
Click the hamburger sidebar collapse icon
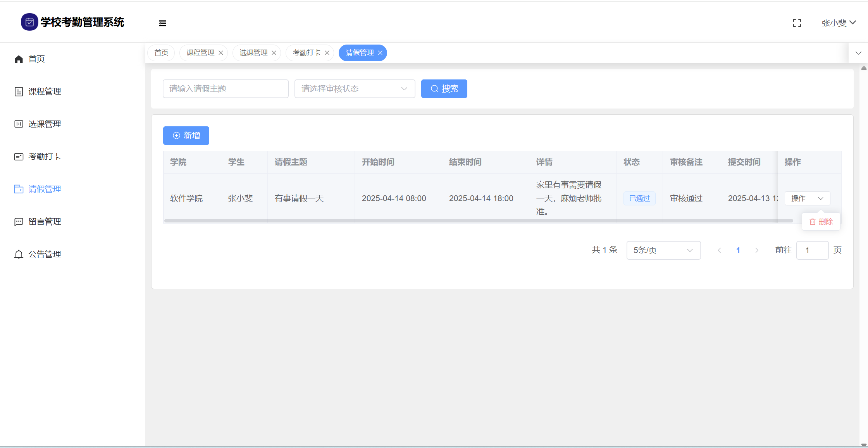pos(162,23)
